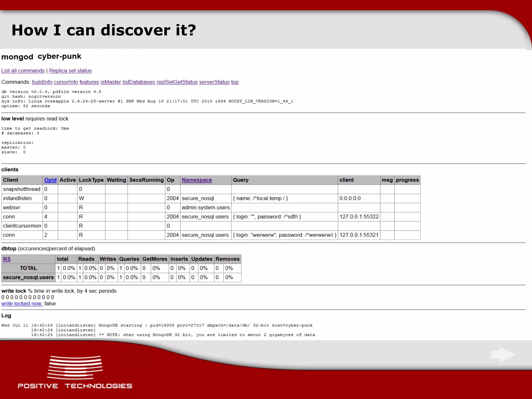
Task: Click the uptime: 52 seconds line
Action: click(25, 106)
